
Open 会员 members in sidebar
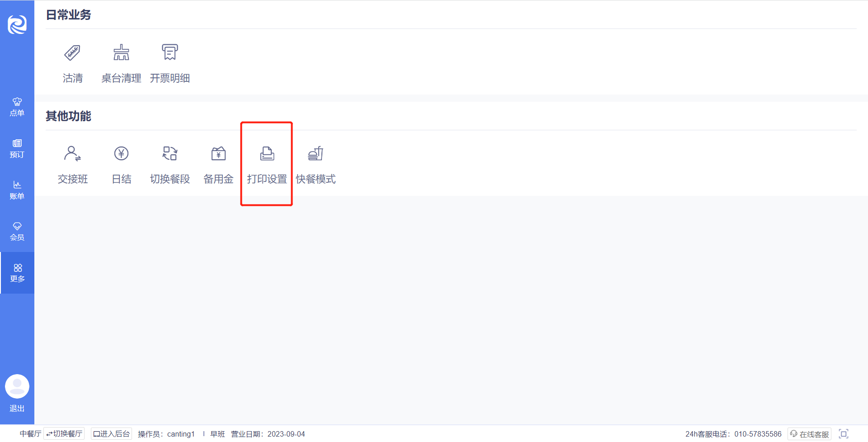(x=17, y=232)
